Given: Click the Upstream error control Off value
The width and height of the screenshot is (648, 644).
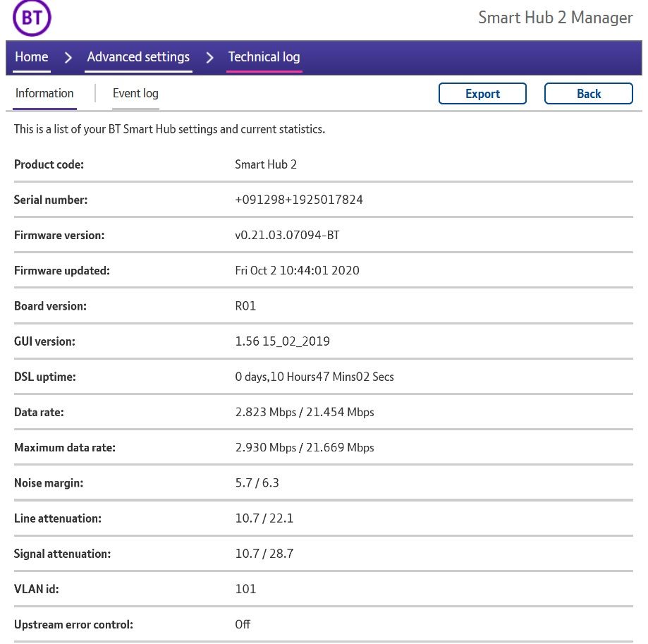Looking at the screenshot, I should click(x=243, y=624).
